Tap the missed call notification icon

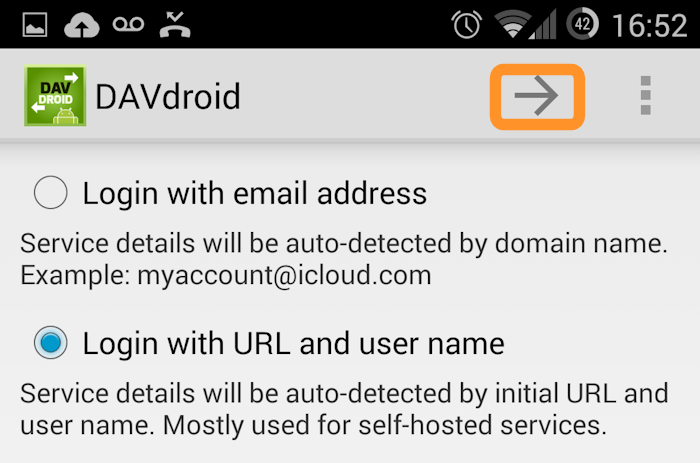point(175,24)
